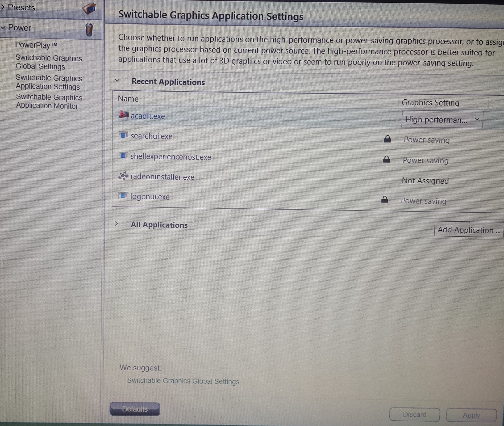Click the Discard button
This screenshot has height=426, width=504.
[x=414, y=414]
